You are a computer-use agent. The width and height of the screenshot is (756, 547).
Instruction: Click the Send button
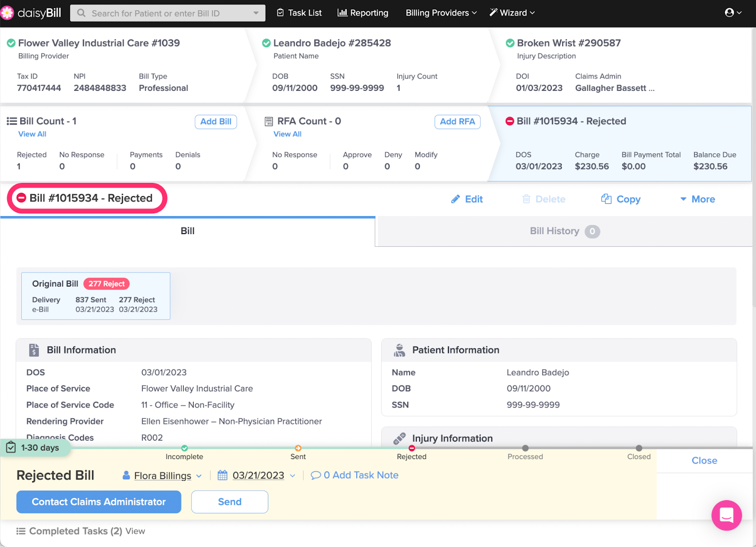230,502
